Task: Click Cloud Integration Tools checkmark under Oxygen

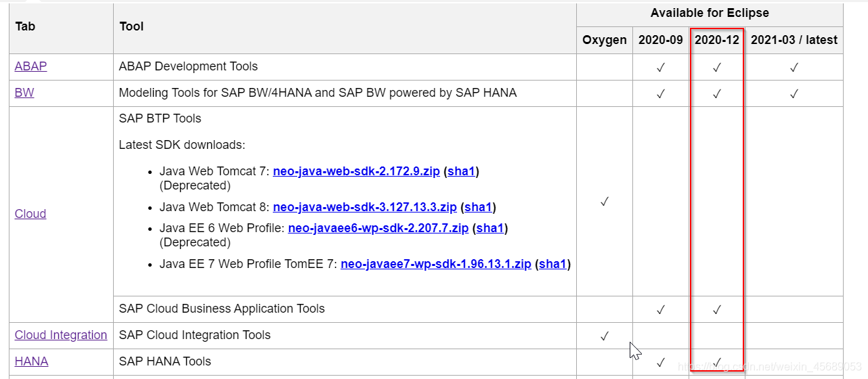Action: pyautogui.click(x=605, y=336)
